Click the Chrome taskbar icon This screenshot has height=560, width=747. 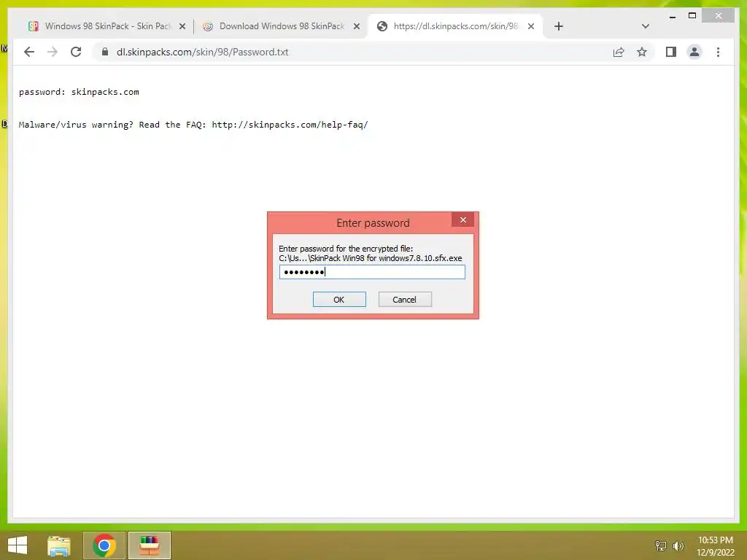point(104,545)
